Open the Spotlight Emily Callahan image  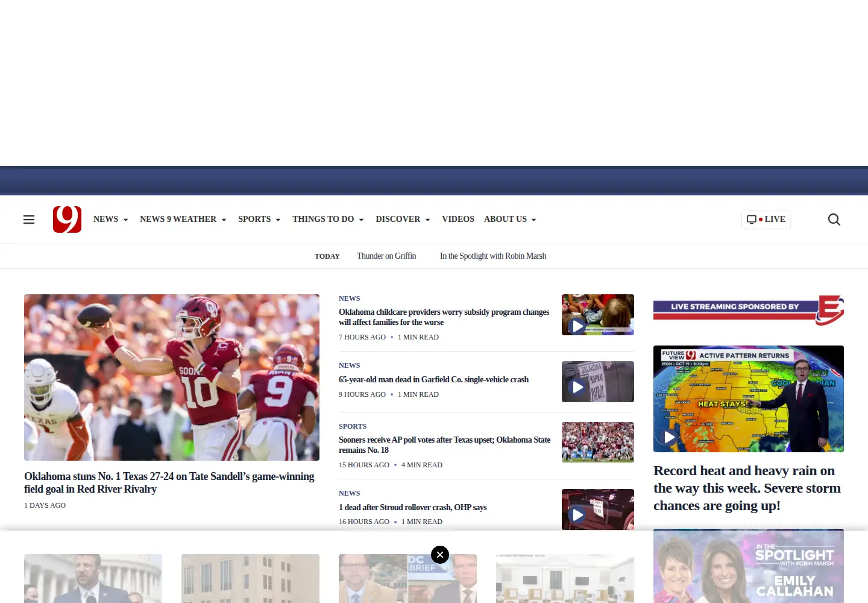point(749,566)
